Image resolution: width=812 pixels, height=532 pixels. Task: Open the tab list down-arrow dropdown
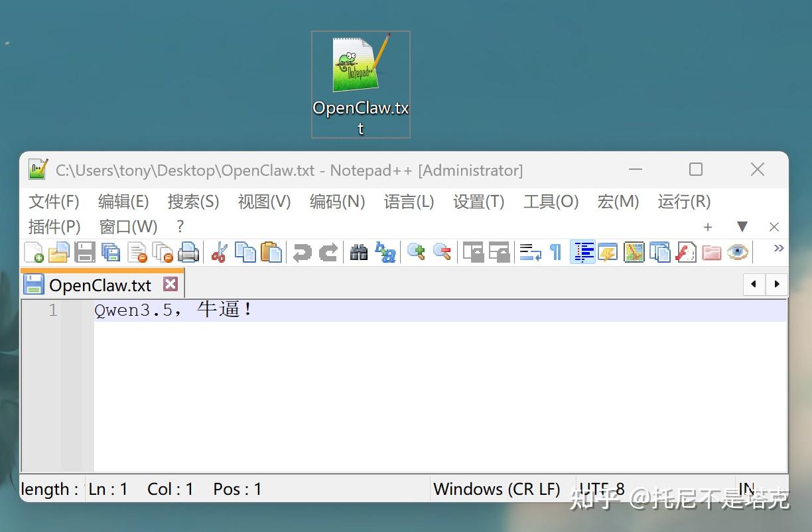742,227
